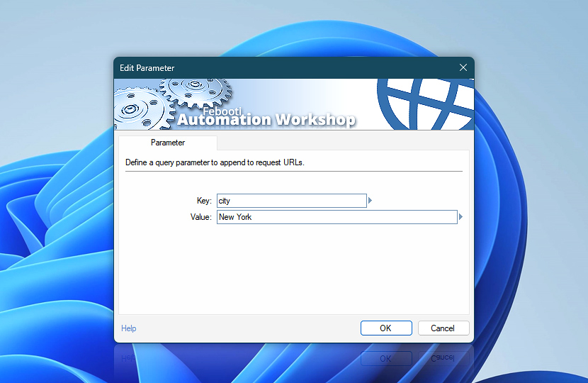Close the Edit Parameter dialog
Image resolution: width=588 pixels, height=383 pixels.
(463, 67)
